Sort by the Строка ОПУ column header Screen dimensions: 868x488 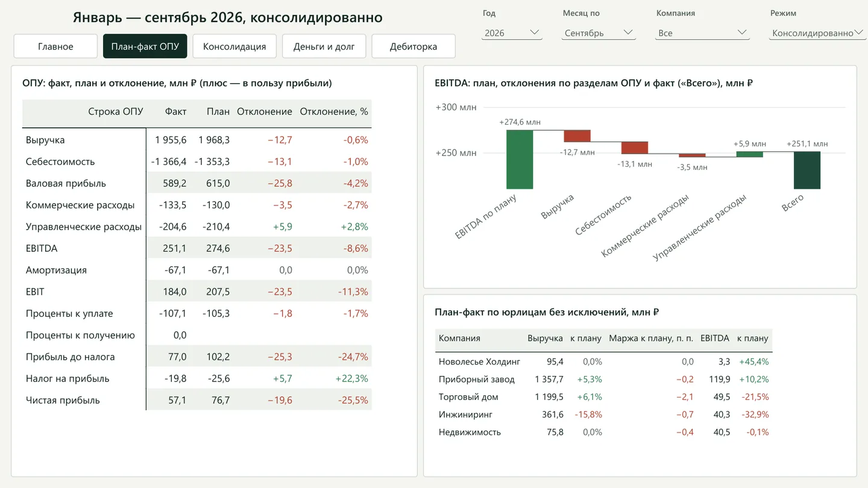[116, 111]
